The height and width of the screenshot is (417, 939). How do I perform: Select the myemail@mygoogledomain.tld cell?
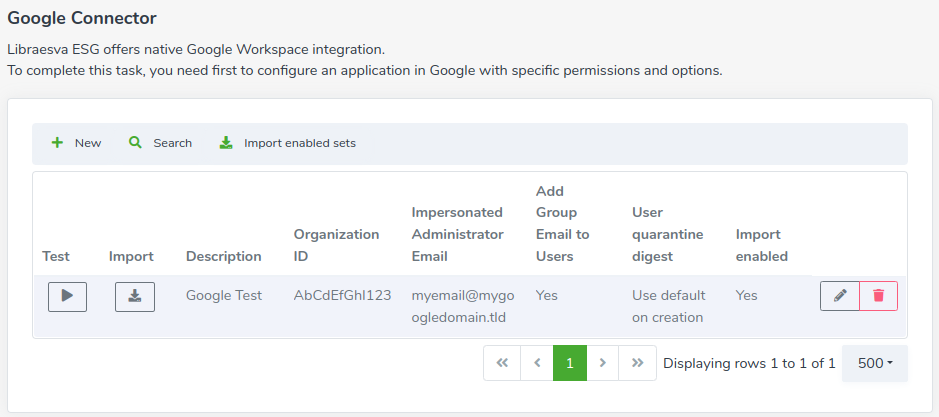pos(462,306)
